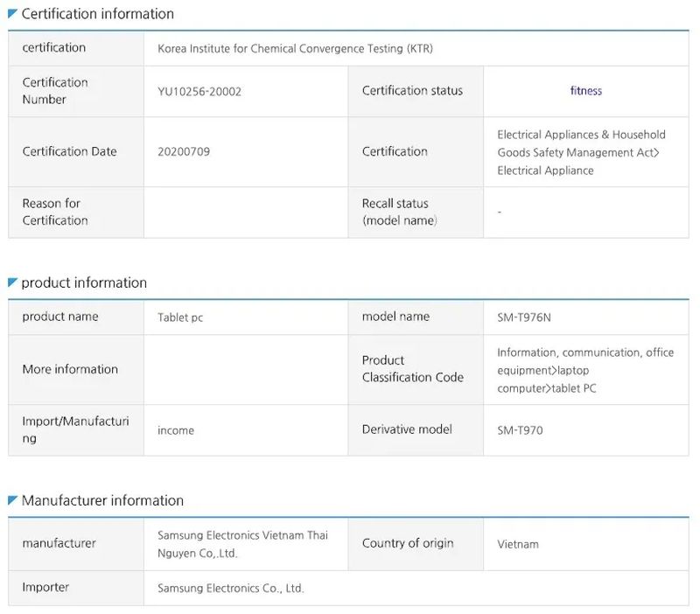Select the derivative model SM-T970
The height and width of the screenshot is (614, 700).
520,430
